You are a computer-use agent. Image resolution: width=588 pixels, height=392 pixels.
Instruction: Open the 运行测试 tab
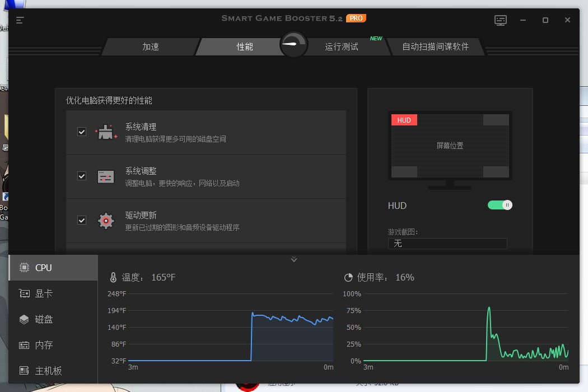pos(341,46)
